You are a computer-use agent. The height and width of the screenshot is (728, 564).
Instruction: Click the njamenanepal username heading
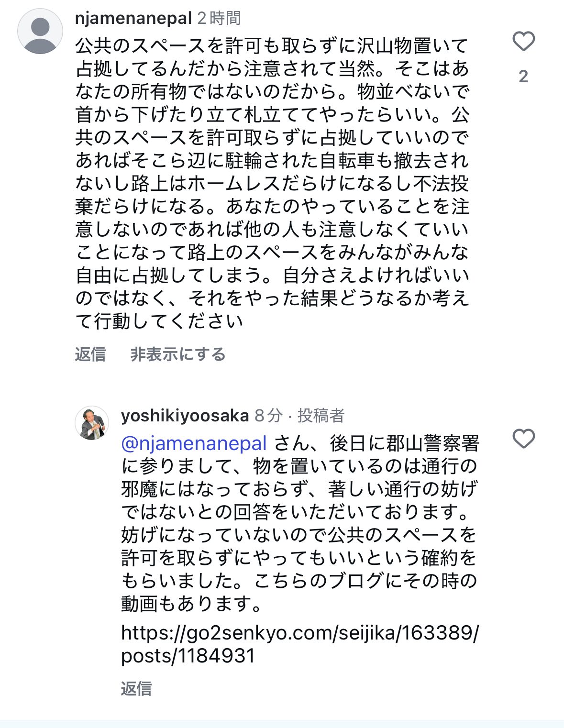pyautogui.click(x=133, y=18)
